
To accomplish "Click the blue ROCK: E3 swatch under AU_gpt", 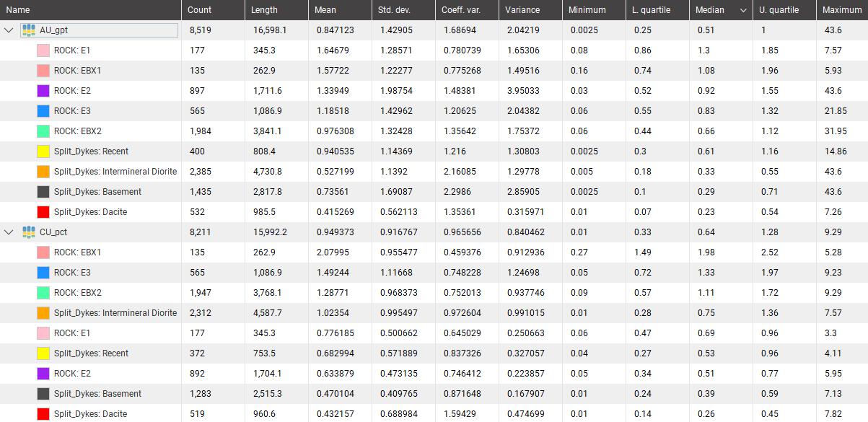I will tap(42, 111).
